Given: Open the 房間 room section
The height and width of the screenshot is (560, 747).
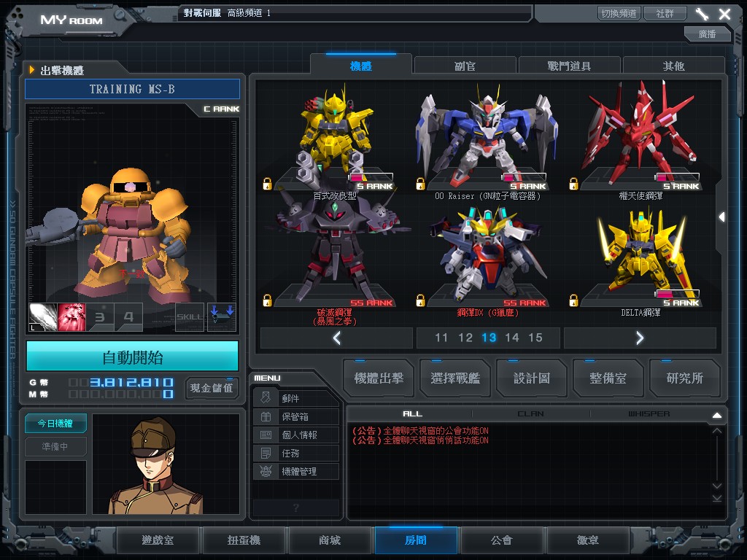Looking at the screenshot, I should 416,540.
